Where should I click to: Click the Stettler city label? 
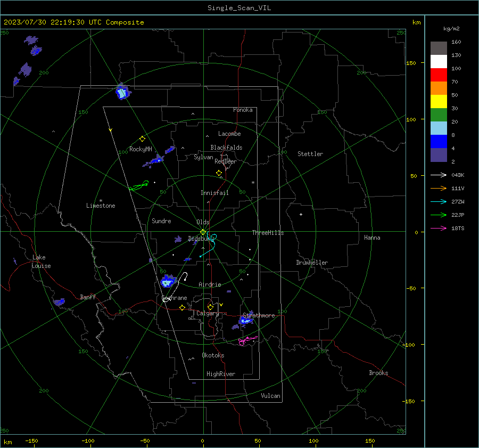[310, 154]
